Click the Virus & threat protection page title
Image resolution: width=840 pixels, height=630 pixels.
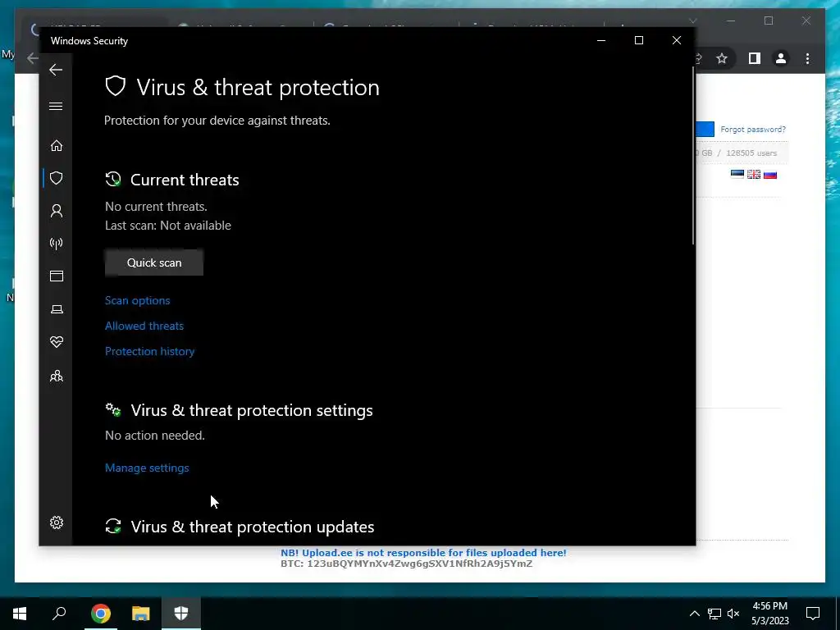pos(258,87)
